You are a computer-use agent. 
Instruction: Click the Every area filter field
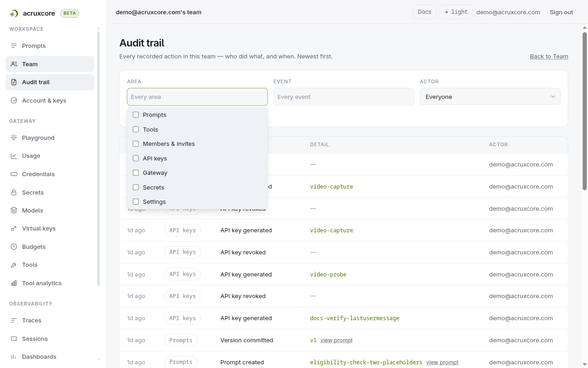coord(197,97)
